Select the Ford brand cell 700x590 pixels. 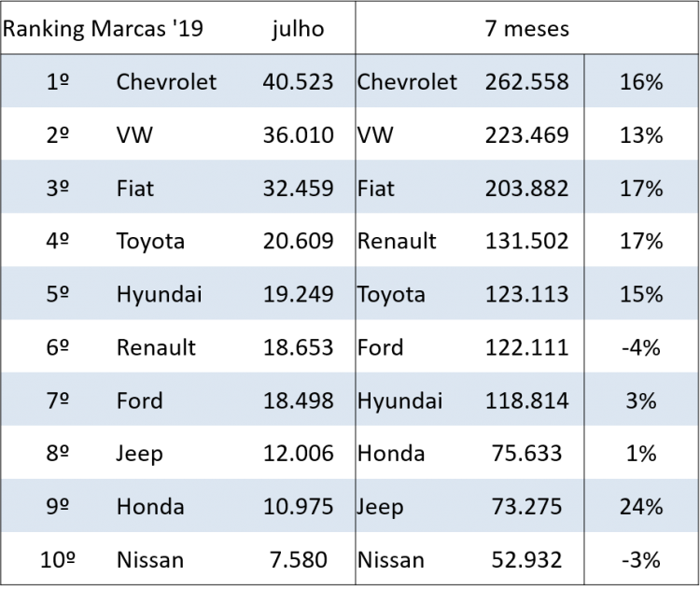pos(140,400)
